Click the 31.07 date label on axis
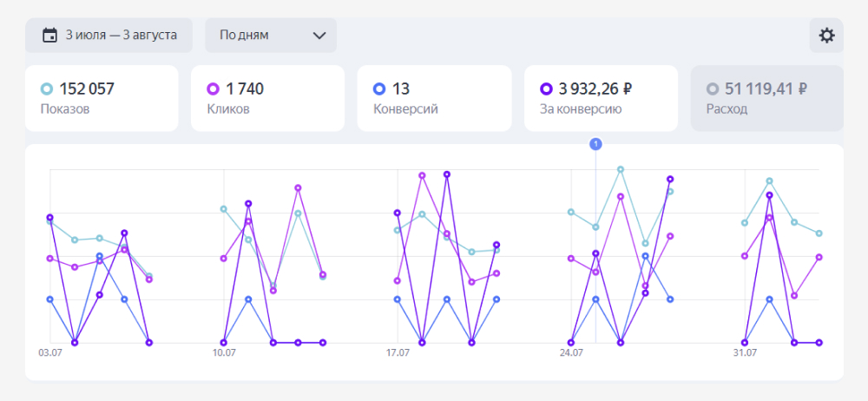The image size is (868, 401). point(745,353)
